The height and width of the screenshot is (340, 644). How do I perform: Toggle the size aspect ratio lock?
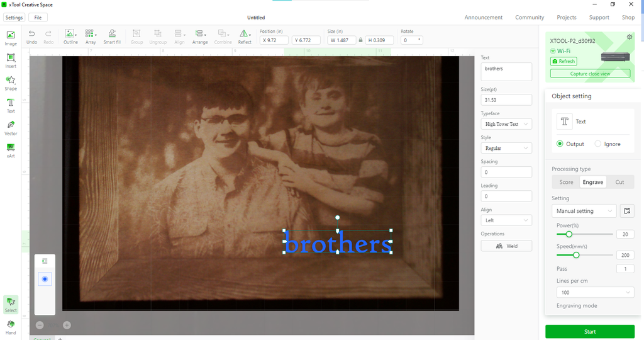360,40
